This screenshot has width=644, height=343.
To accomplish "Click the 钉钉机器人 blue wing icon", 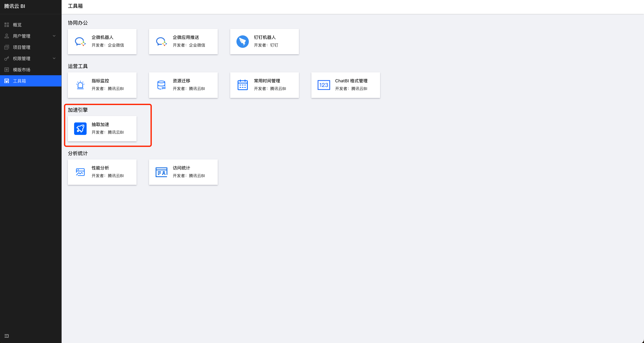I will coord(242,41).
